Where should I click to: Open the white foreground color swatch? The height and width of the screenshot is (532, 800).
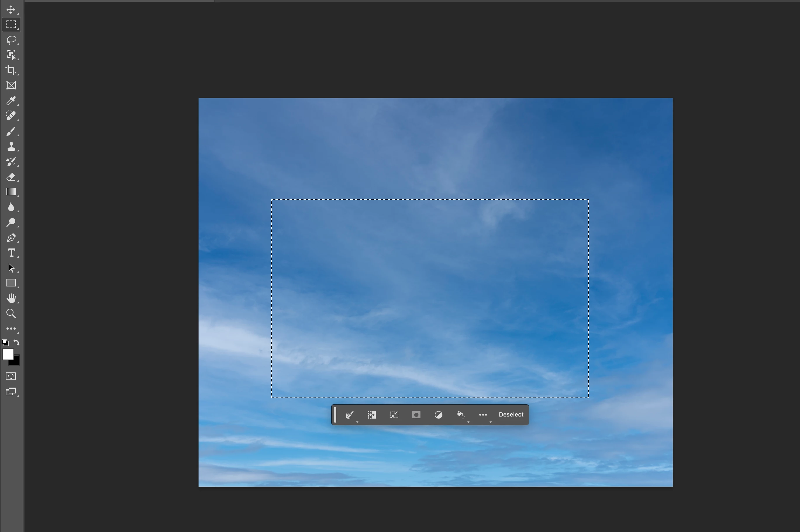8,354
